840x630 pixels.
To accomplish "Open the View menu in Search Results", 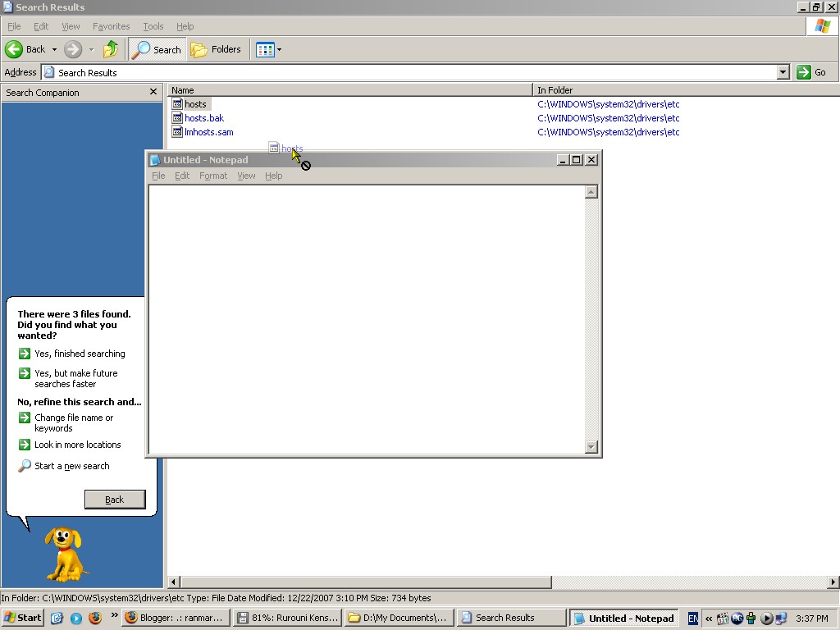I will tap(71, 26).
